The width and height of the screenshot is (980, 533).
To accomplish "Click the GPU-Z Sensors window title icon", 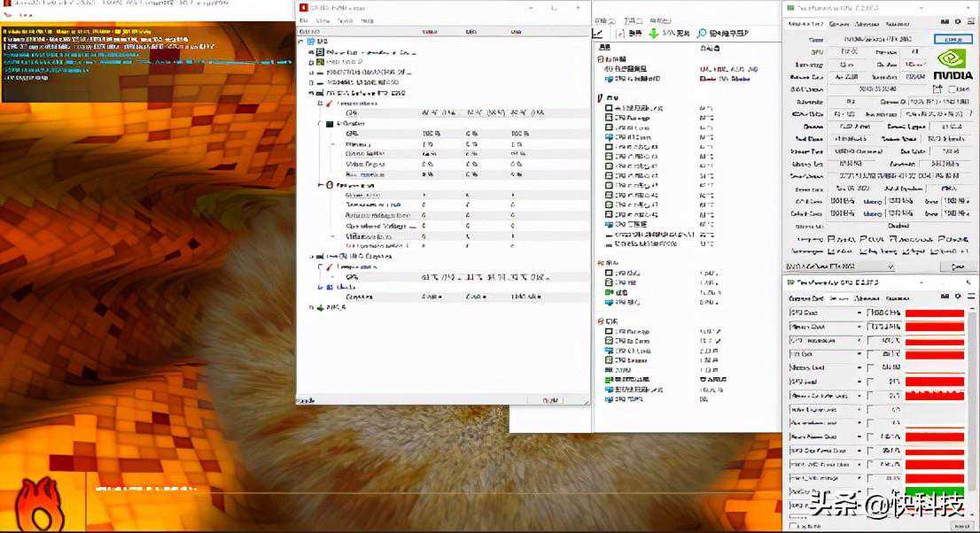I will (x=790, y=282).
